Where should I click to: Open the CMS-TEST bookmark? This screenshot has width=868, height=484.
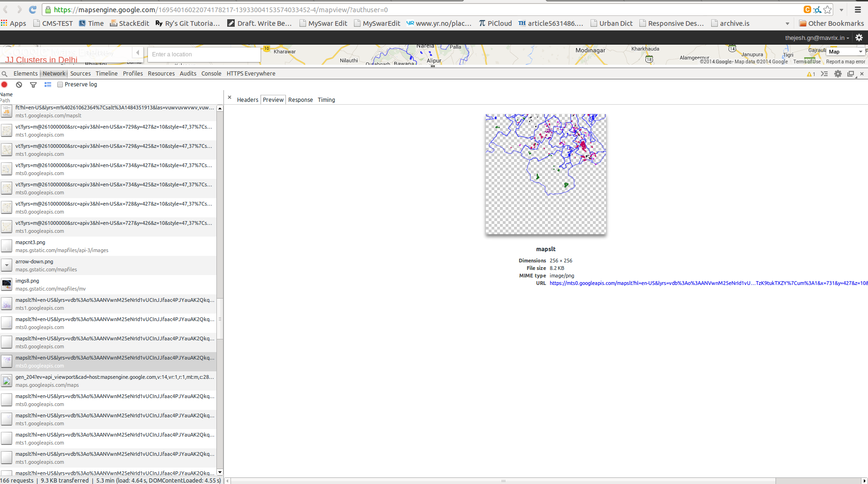53,23
